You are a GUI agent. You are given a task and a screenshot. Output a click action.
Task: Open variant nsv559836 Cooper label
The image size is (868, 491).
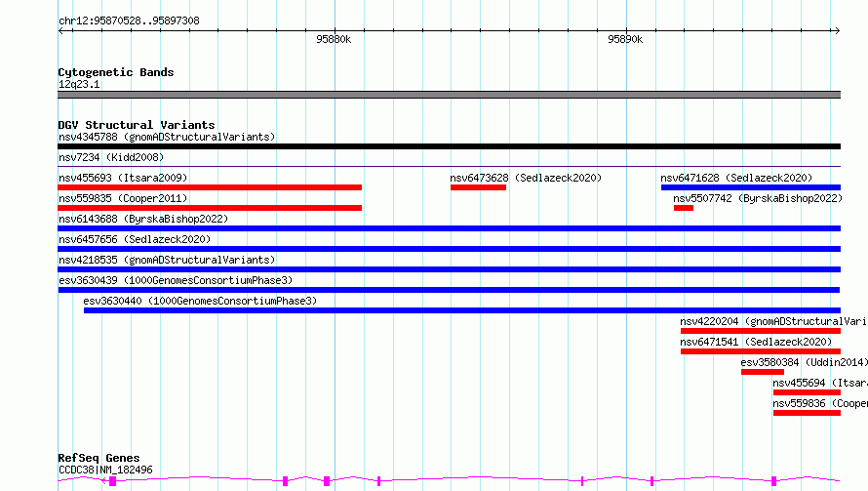(x=820, y=403)
